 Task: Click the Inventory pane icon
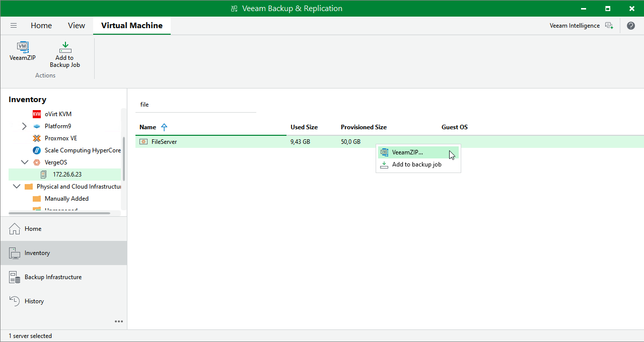(x=15, y=253)
